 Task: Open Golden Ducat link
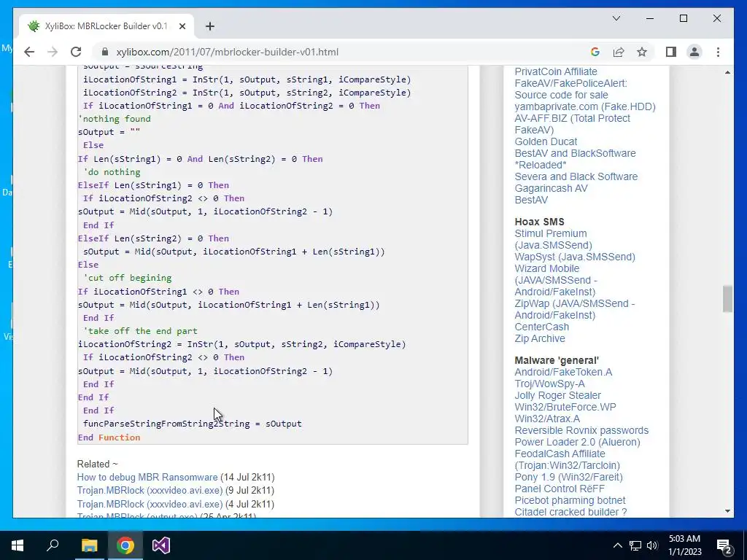click(x=546, y=141)
